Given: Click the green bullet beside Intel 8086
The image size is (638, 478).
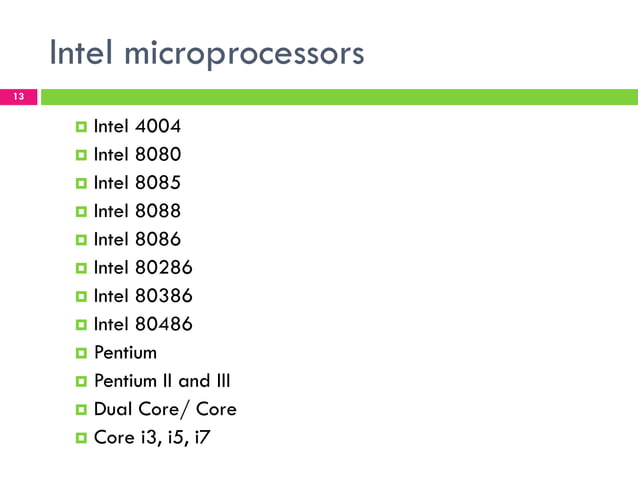Looking at the screenshot, I should (x=81, y=240).
